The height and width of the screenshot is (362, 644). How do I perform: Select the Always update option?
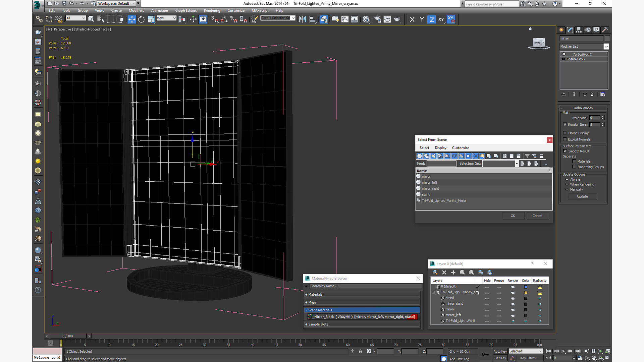pyautogui.click(x=567, y=180)
